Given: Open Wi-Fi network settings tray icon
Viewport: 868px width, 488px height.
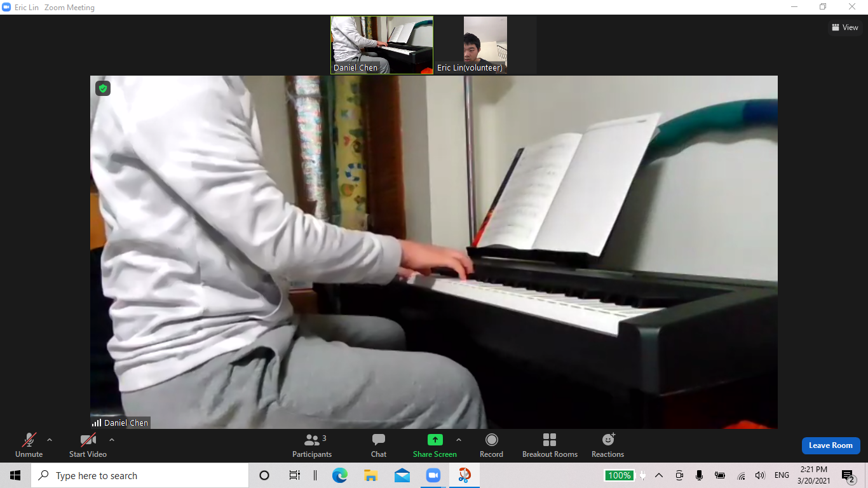Looking at the screenshot, I should pyautogui.click(x=741, y=475).
